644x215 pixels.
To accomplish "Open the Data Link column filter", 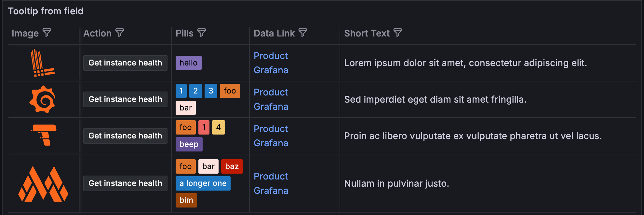I will click(x=303, y=33).
